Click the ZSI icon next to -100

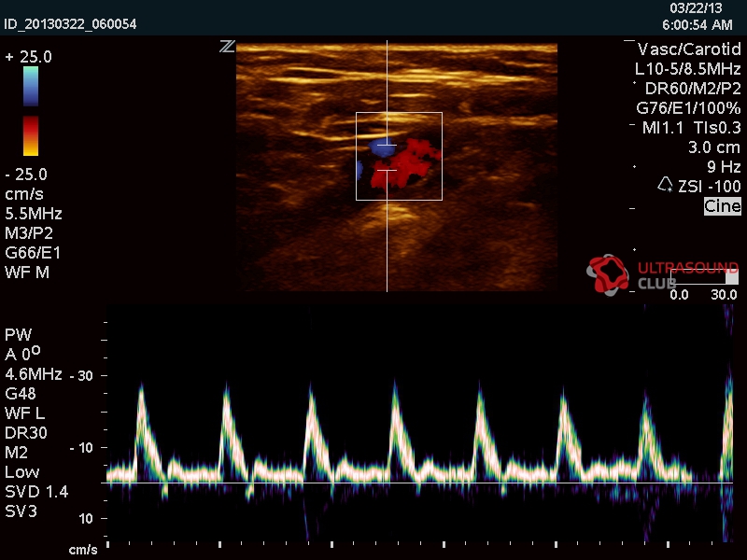click(666, 185)
